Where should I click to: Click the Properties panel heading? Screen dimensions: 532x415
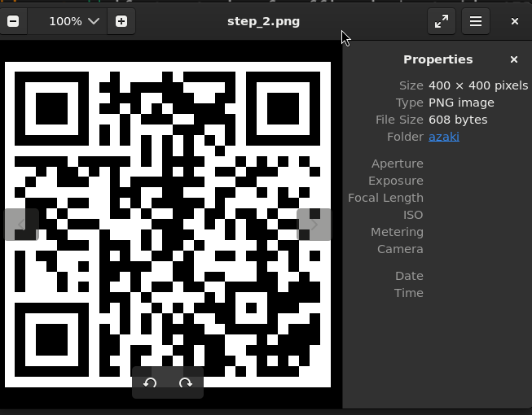(x=437, y=59)
